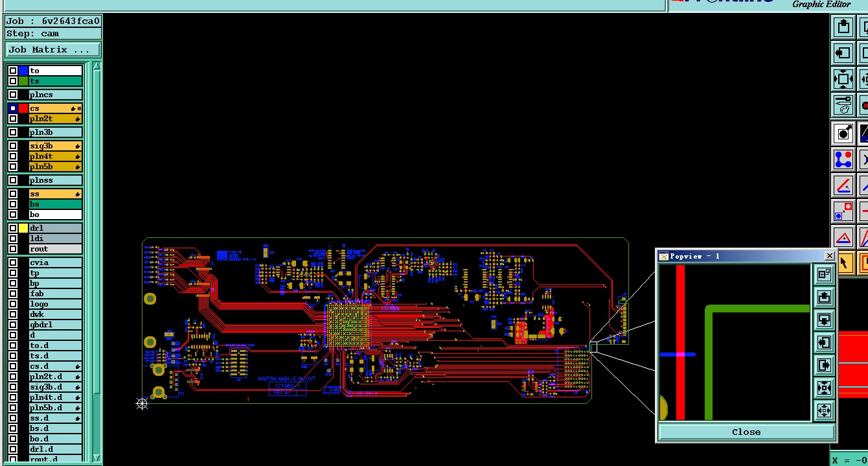Viewport: 868px width, 466px height.
Task: Pan down in the Popview window
Action: [824, 320]
